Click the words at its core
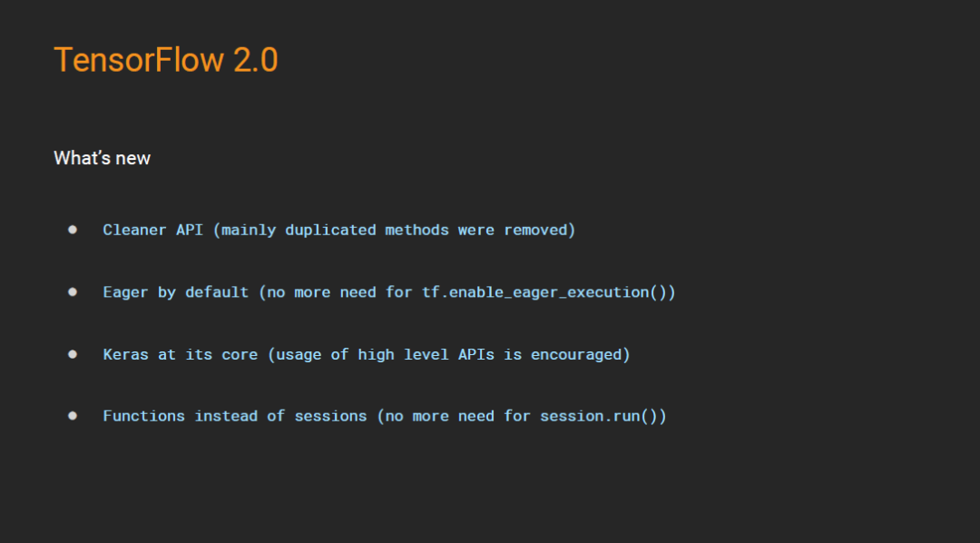The width and height of the screenshot is (980, 543). click(x=208, y=354)
